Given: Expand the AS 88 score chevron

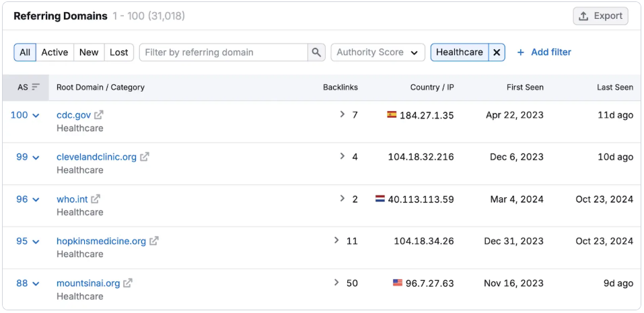Looking at the screenshot, I should click(x=36, y=284).
